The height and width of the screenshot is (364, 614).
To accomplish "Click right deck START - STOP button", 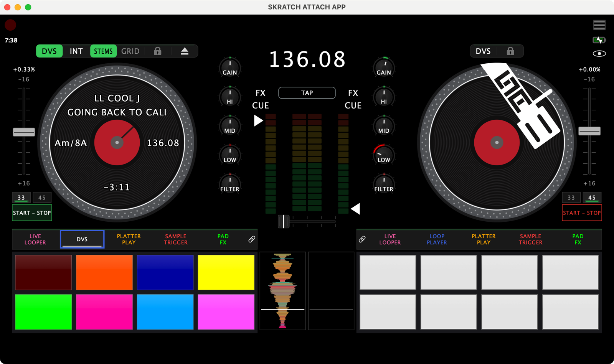I will 582,213.
